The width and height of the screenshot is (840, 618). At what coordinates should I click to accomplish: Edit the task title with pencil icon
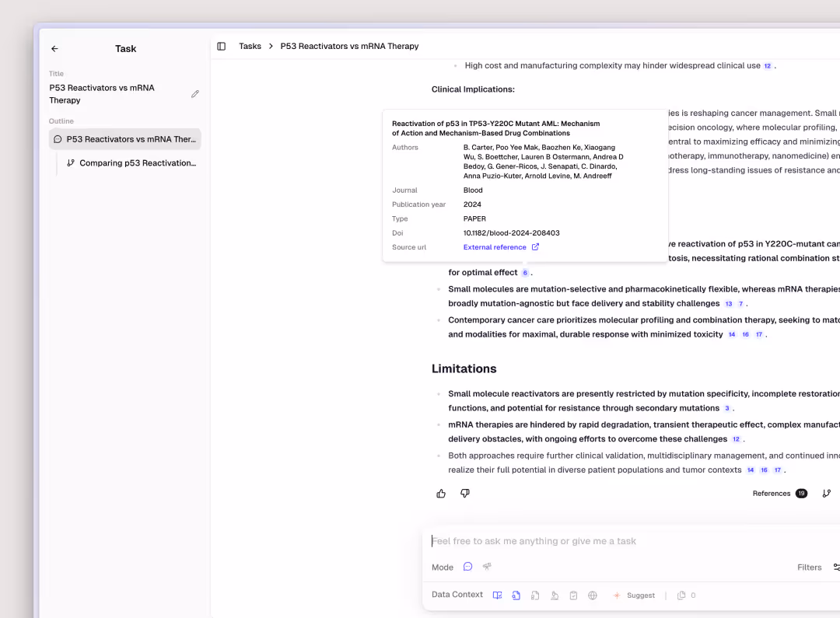pyautogui.click(x=195, y=94)
